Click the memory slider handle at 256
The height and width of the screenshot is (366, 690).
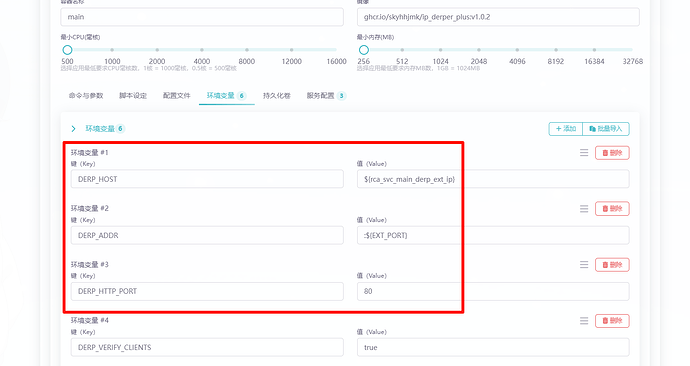tap(363, 50)
